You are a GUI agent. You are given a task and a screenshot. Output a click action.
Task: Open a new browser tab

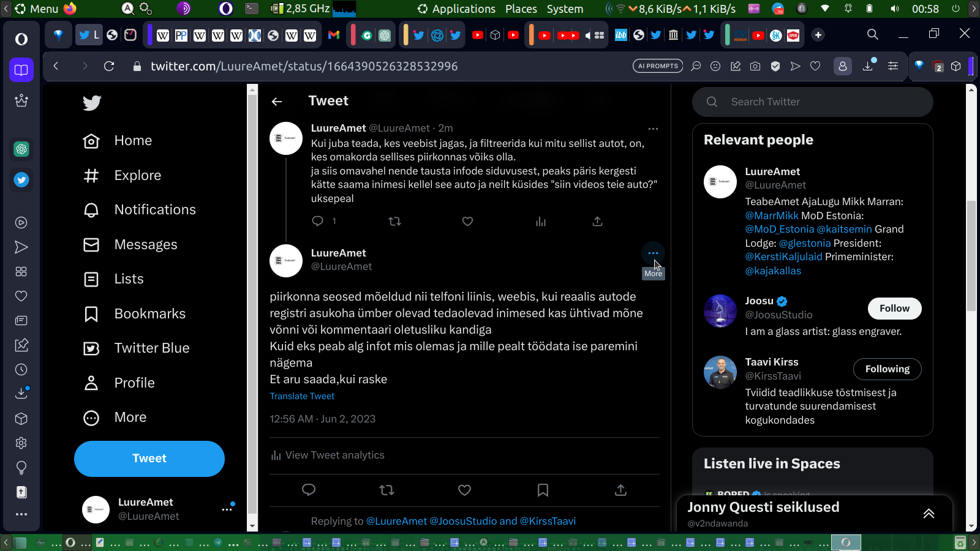point(818,35)
